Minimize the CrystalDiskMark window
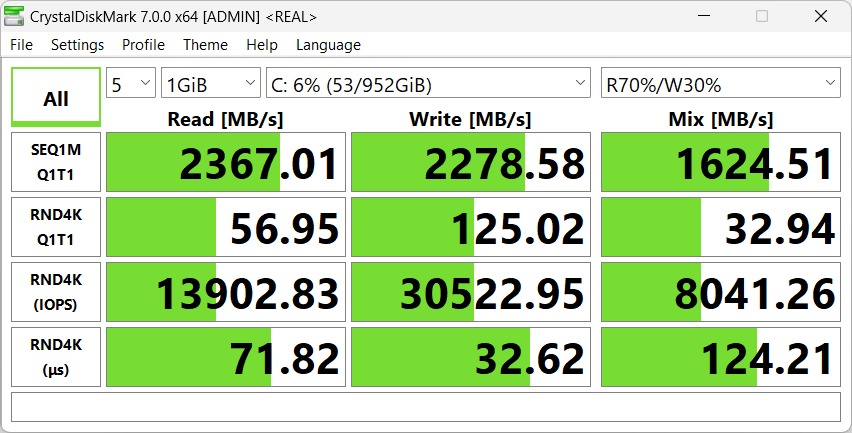This screenshot has height=433, width=852. click(704, 16)
